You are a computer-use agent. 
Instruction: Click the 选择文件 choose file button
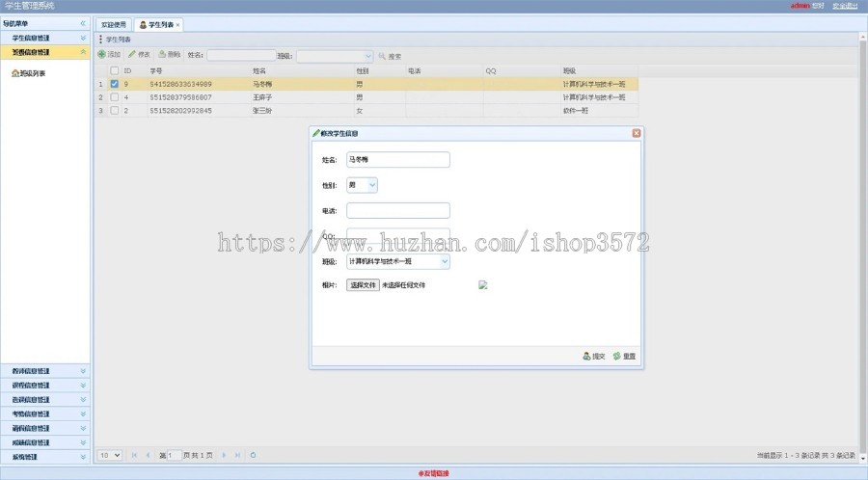coord(364,284)
